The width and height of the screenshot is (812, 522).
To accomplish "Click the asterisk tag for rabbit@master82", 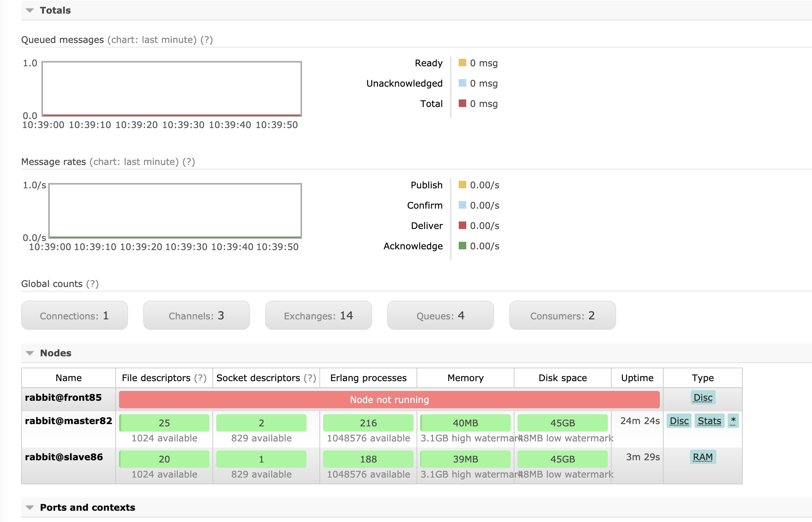I will [733, 421].
